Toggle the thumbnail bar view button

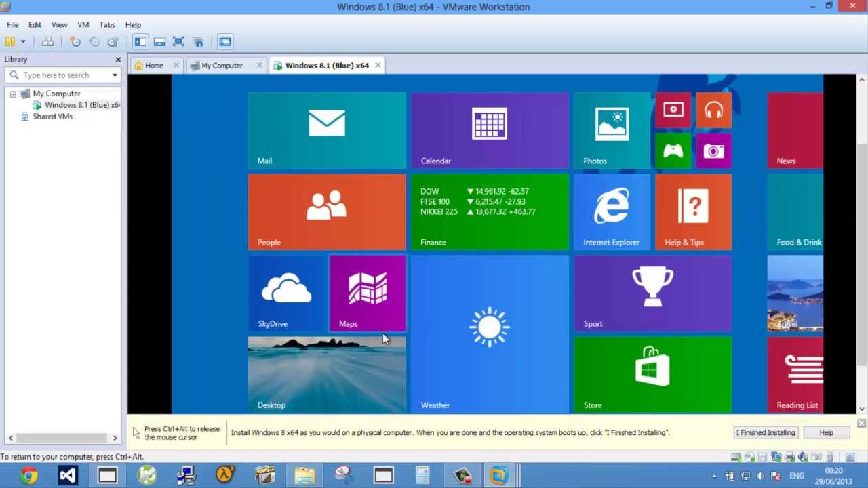[159, 41]
